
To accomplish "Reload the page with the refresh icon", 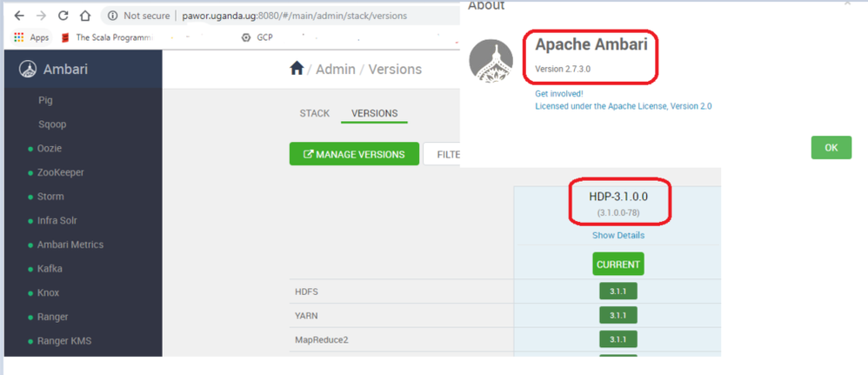I will pos(63,16).
